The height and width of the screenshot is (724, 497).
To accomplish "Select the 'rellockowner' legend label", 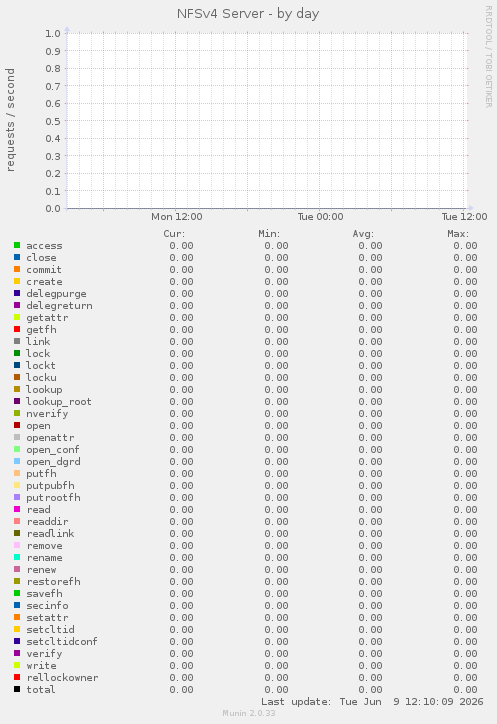I will tap(62, 678).
